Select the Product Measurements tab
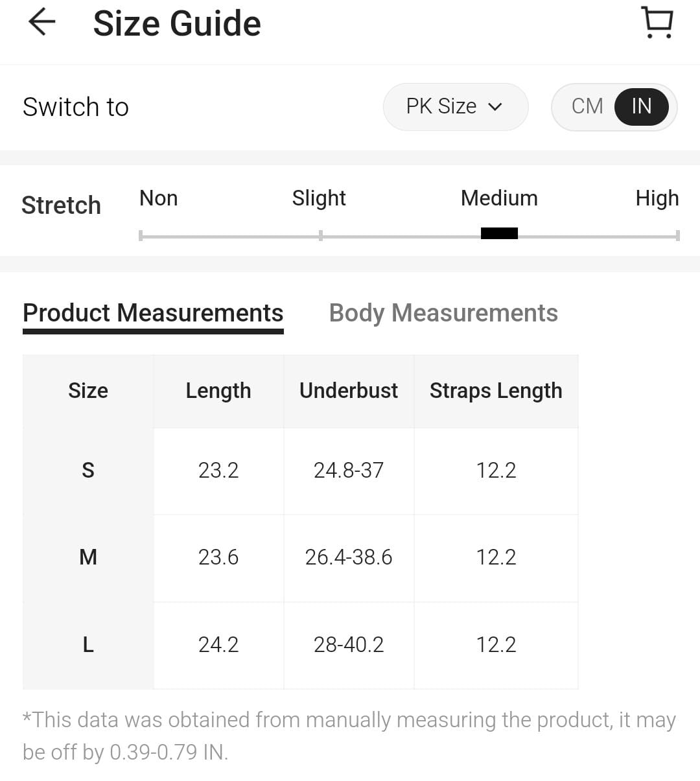 click(x=153, y=313)
